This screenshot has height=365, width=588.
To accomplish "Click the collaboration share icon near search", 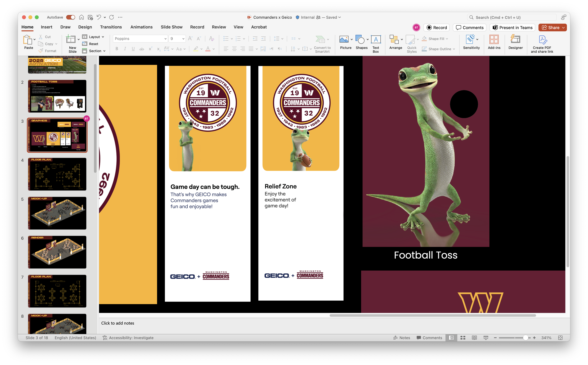I will tap(564, 17).
